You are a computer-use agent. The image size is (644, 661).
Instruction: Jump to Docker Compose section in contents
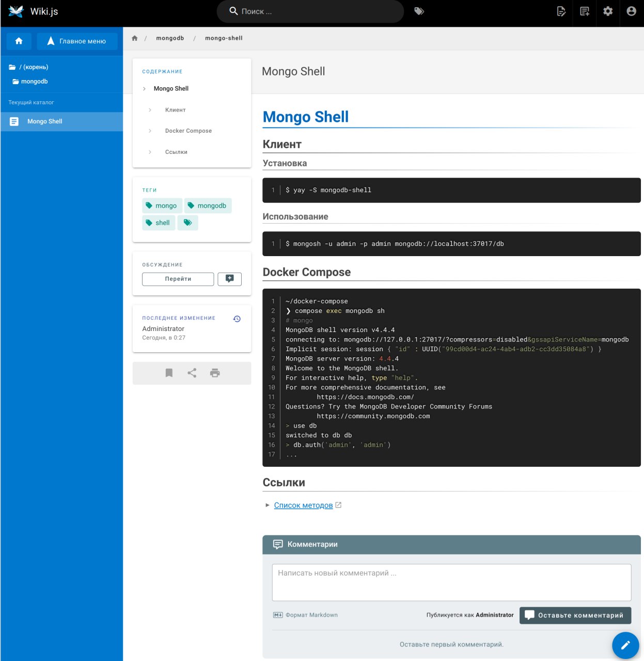coord(189,131)
